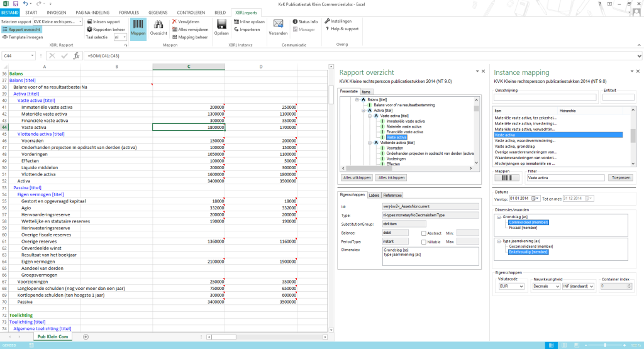Click the Container index stepper
The height and width of the screenshot is (349, 644).
pos(629,287)
